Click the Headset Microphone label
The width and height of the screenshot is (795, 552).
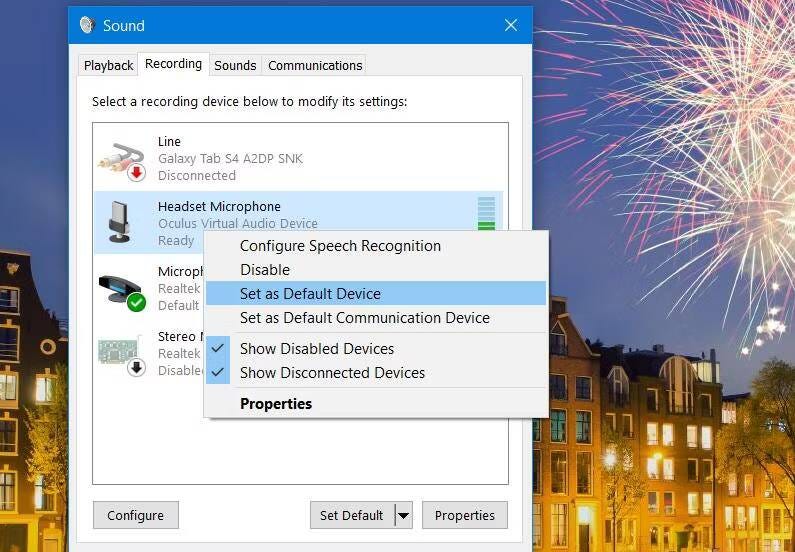pos(219,206)
